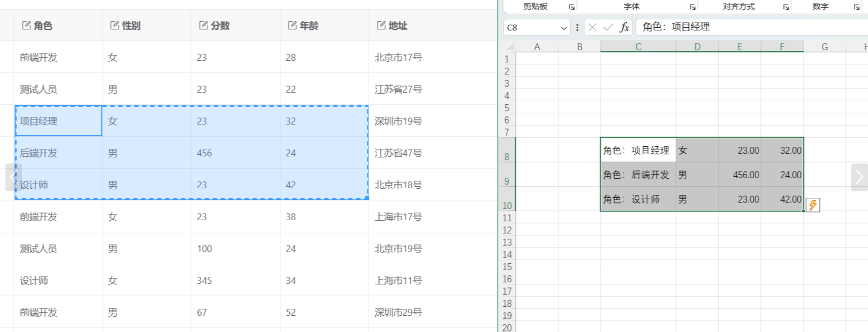
Task: Open the Name Box dropdown arrow
Action: [563, 28]
